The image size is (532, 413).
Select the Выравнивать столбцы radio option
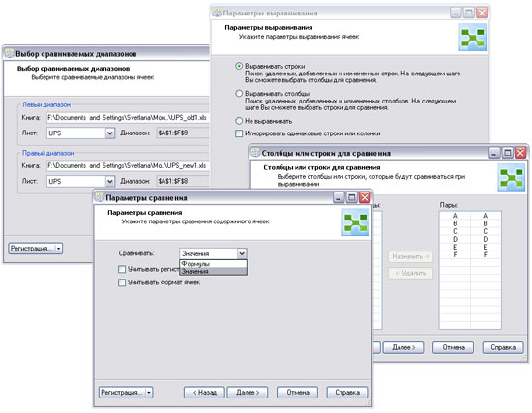239,93
